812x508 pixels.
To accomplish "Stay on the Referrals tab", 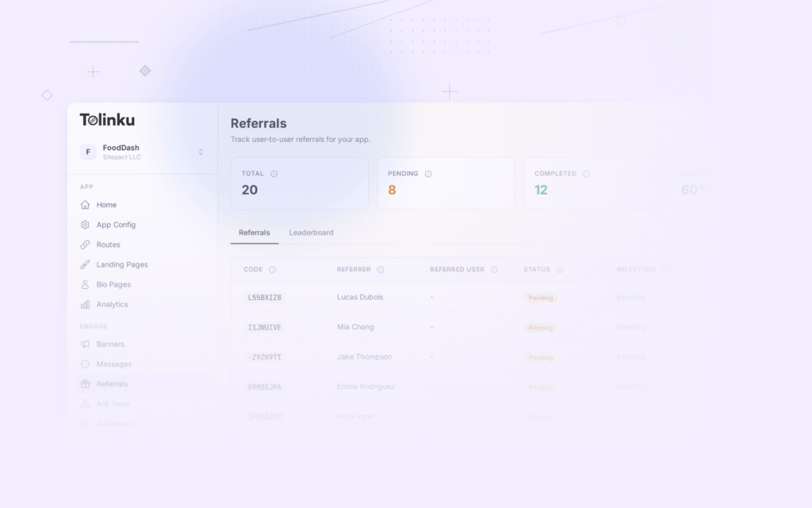I will tap(254, 233).
